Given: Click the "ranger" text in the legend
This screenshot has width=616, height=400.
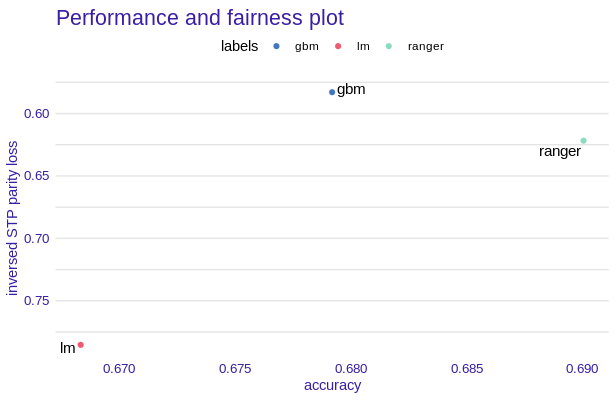Looking at the screenshot, I should tap(426, 46).
